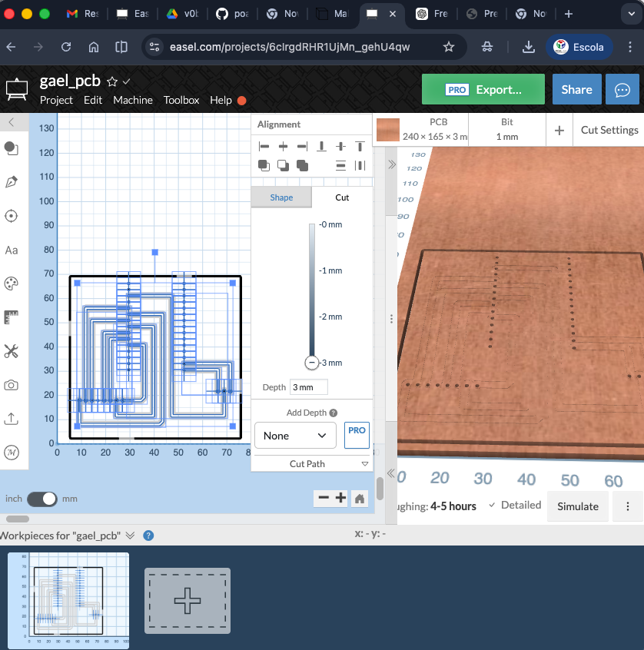
Task: Open the Escola Chrome profile button
Action: [x=579, y=47]
